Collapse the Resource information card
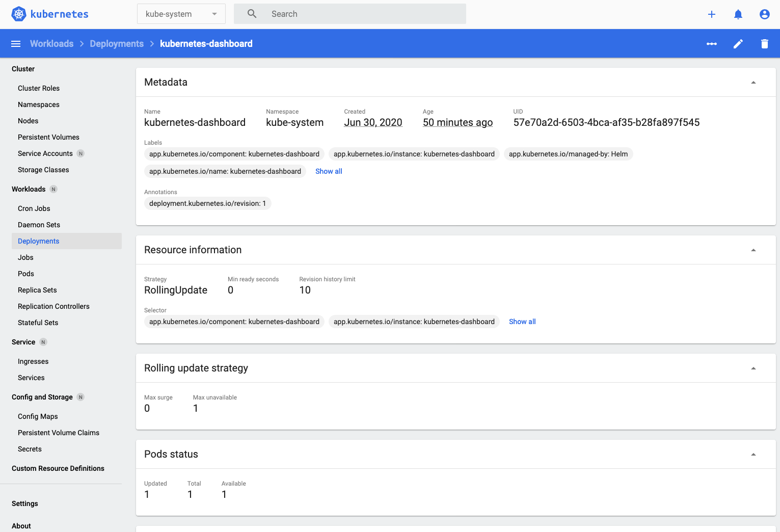The width and height of the screenshot is (780, 532). [754, 250]
